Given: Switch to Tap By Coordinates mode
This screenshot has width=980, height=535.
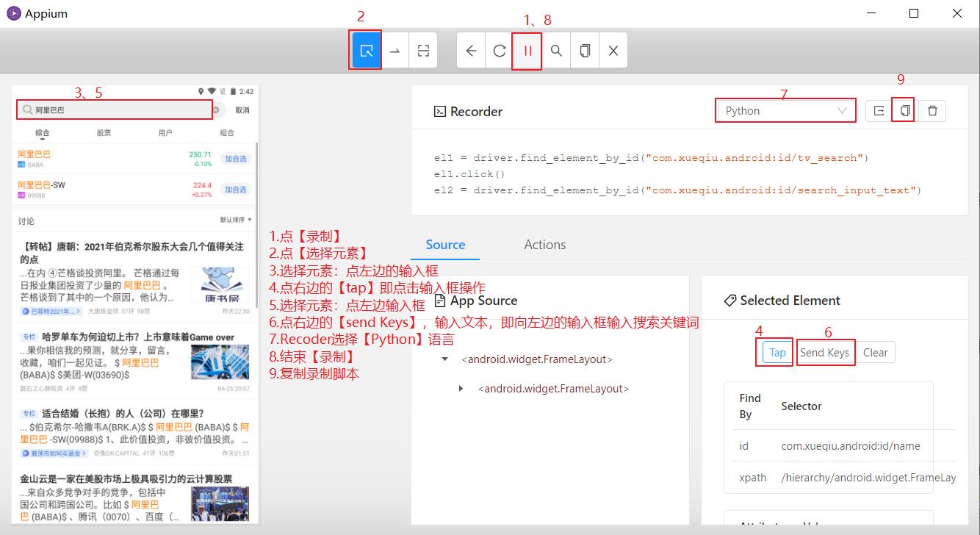Looking at the screenshot, I should tap(423, 51).
